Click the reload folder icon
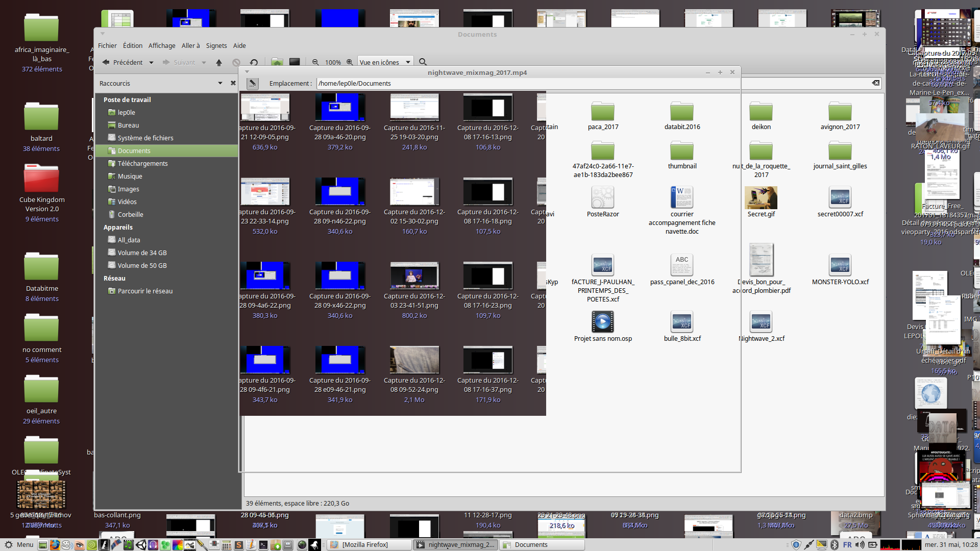This screenshot has height=551, width=980. point(254,62)
